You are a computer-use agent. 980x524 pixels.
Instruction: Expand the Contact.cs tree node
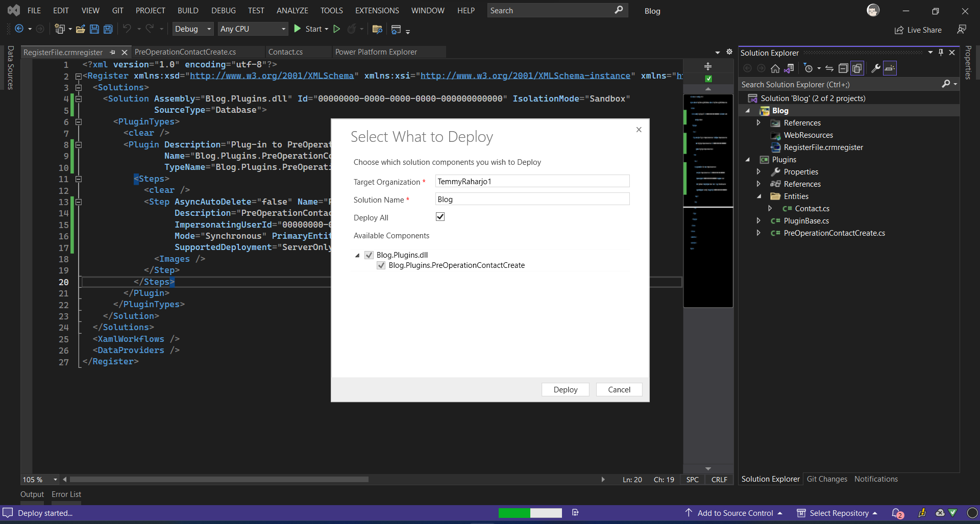point(770,209)
